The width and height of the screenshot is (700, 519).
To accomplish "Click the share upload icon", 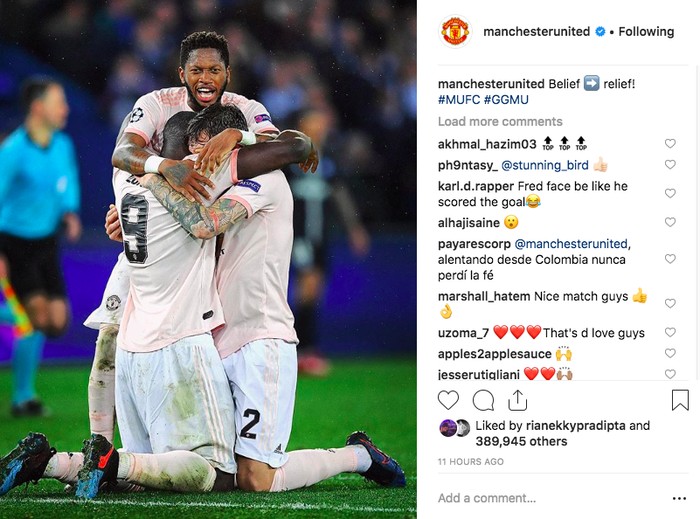I will [517, 400].
